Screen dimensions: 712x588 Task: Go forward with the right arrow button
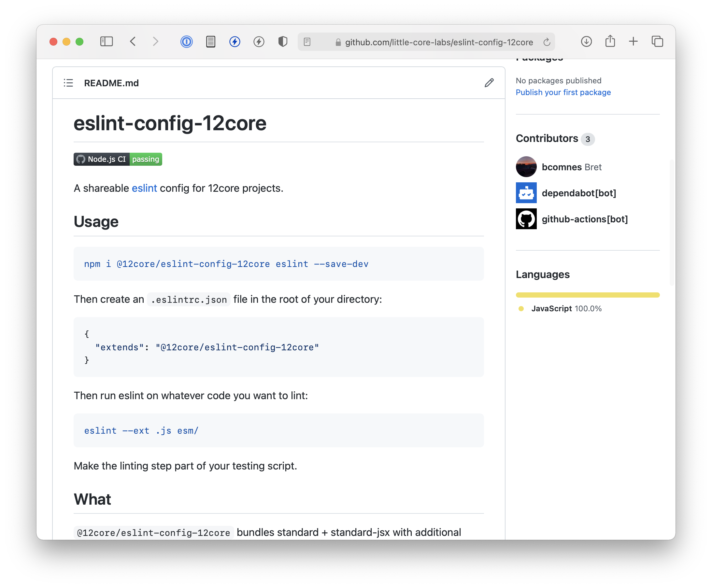156,42
